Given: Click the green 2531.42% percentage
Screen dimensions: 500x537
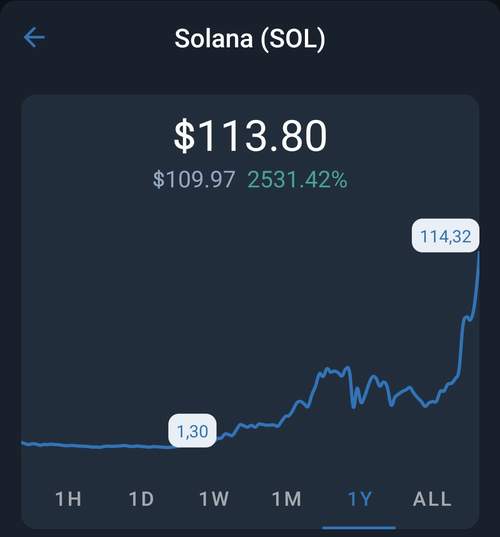Looking at the screenshot, I should coord(297,179).
